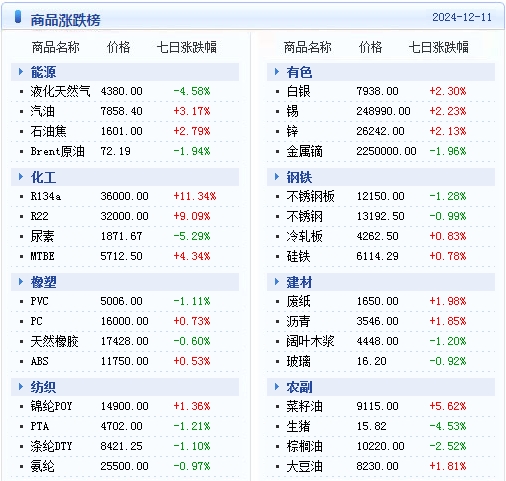506x481 pixels.
Task: Click the arrow icon next to 建材
Action: [x=277, y=282]
